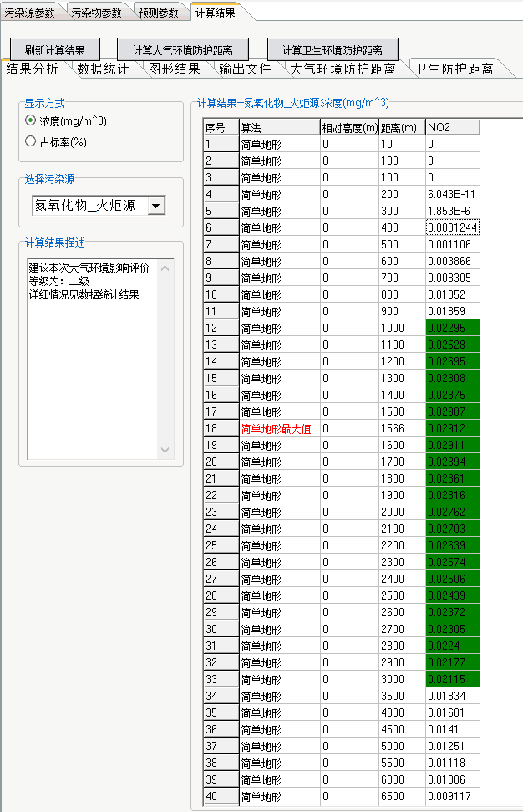
Task: Switch to the 预测参数 tab
Action: click(158, 13)
